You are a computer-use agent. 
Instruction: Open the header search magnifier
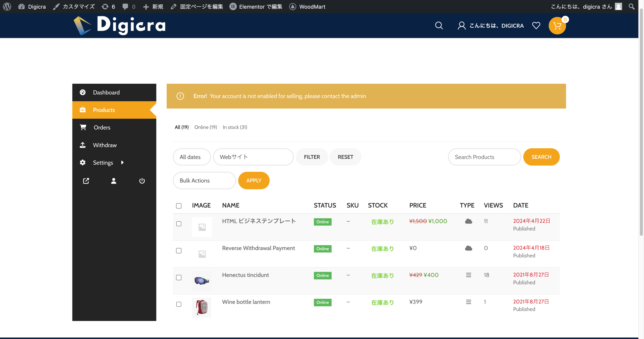tap(439, 25)
